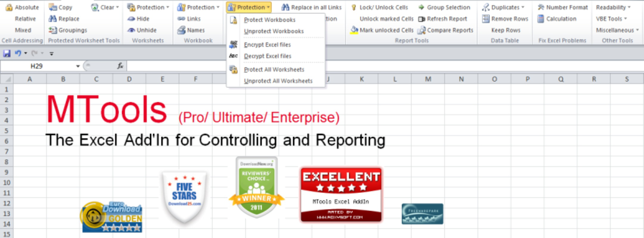Click the Excellent MTools Excel AddIn badge
The height and width of the screenshot is (238, 644).
(341, 195)
